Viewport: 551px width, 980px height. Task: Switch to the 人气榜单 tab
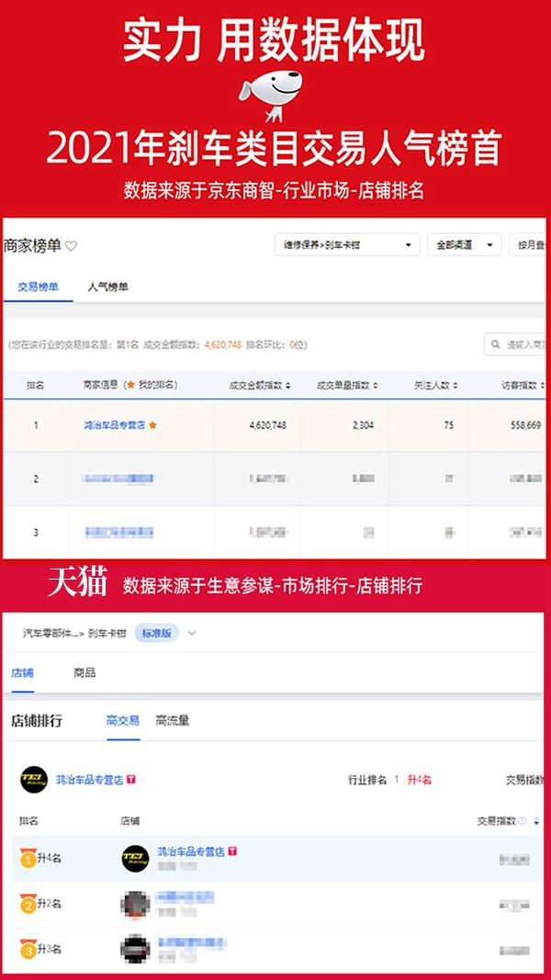tap(107, 287)
